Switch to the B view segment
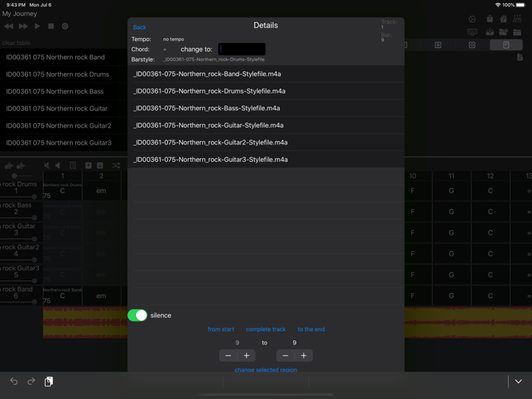 click(x=438, y=45)
